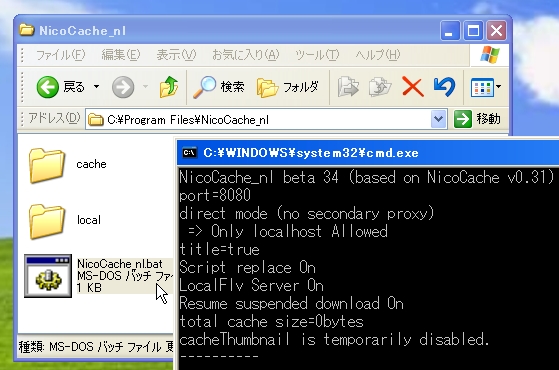The height and width of the screenshot is (370, 559).
Task: Click the 'title=true' console line
Action: (x=219, y=250)
